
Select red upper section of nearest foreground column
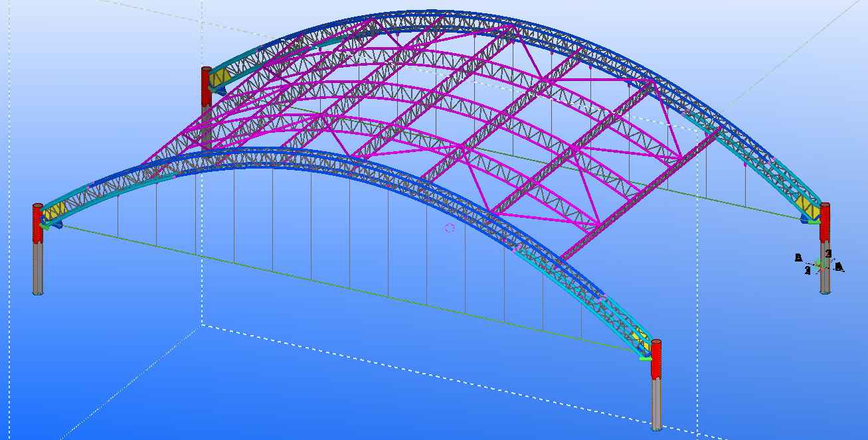[656, 359]
